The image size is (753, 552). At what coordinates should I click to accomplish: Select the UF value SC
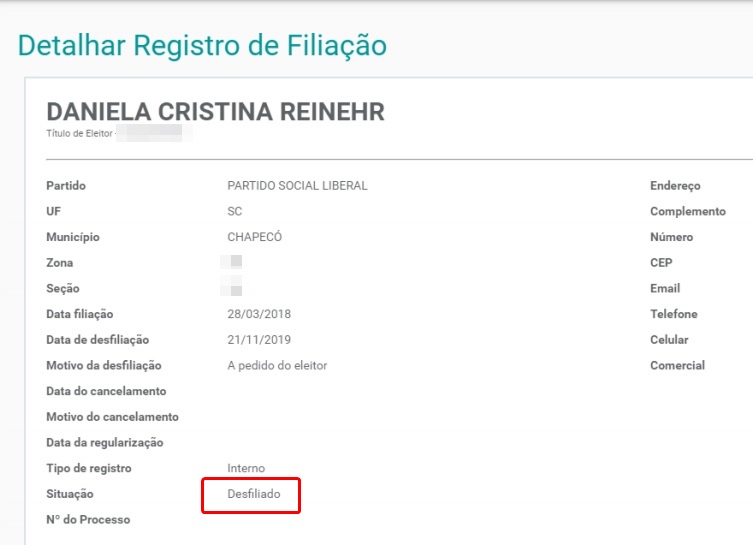pyautogui.click(x=235, y=212)
